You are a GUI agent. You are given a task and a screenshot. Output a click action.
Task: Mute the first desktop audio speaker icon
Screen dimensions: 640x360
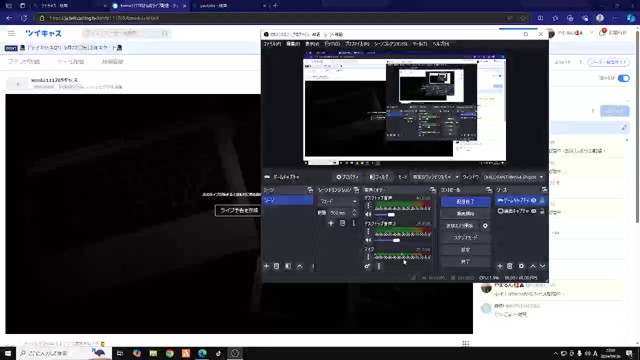click(368, 214)
